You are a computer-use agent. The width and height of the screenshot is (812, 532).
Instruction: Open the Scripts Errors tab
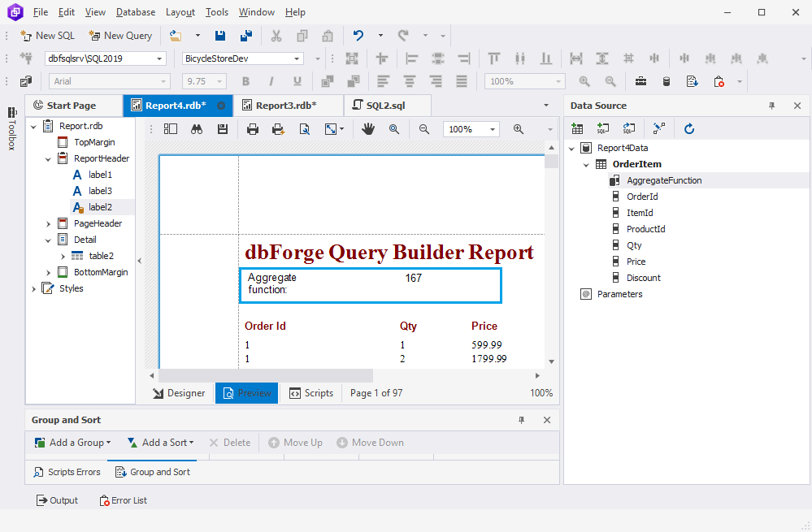(67, 472)
